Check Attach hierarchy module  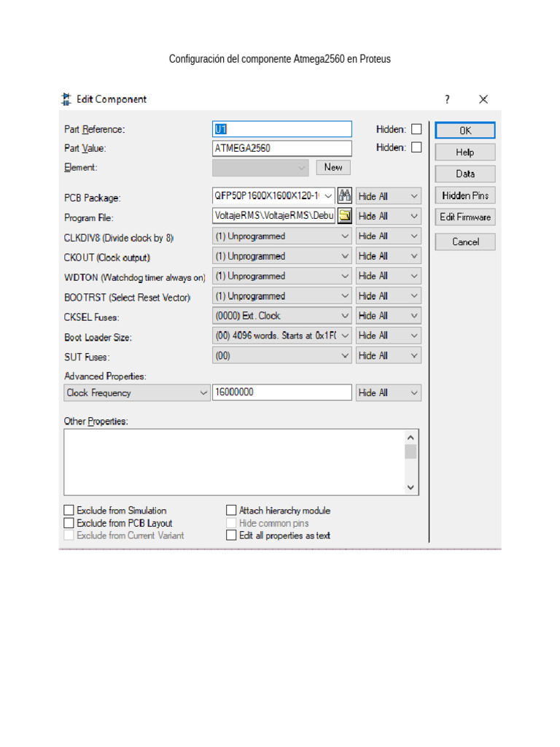tap(231, 510)
